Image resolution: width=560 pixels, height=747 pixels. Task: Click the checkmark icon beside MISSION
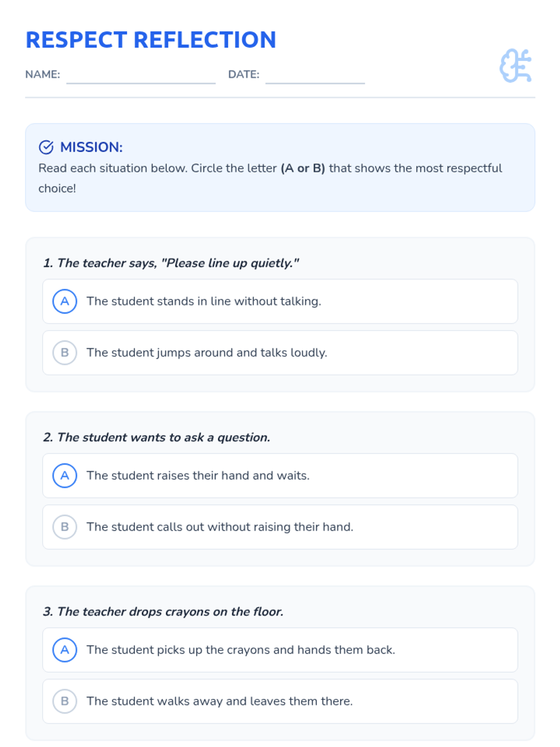46,147
